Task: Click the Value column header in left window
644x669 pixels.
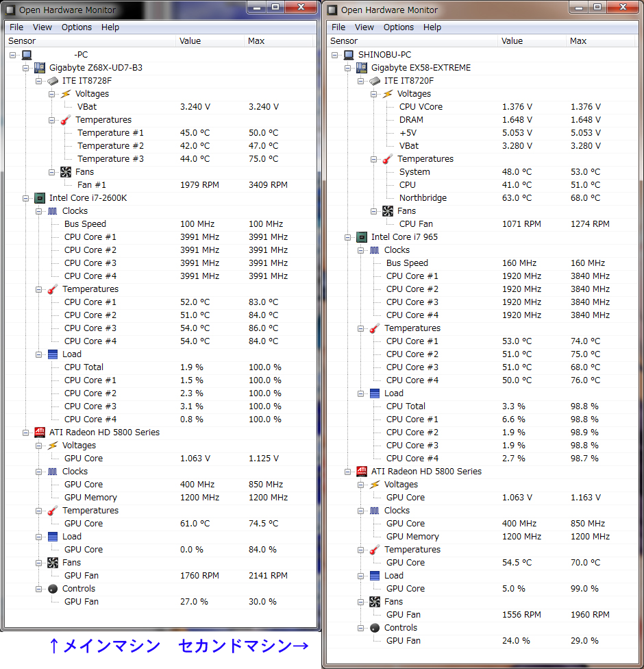Action: pos(190,41)
